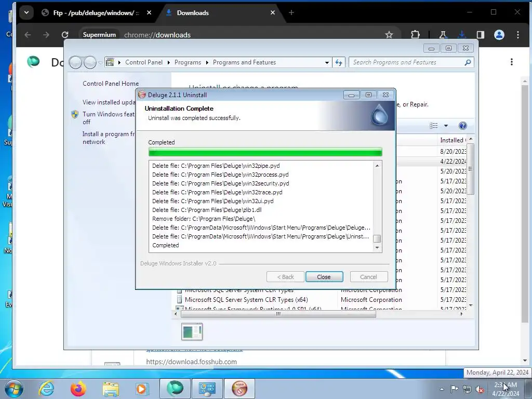Go back in the browser
Viewport: 532px width, 399px height.
tap(28, 35)
